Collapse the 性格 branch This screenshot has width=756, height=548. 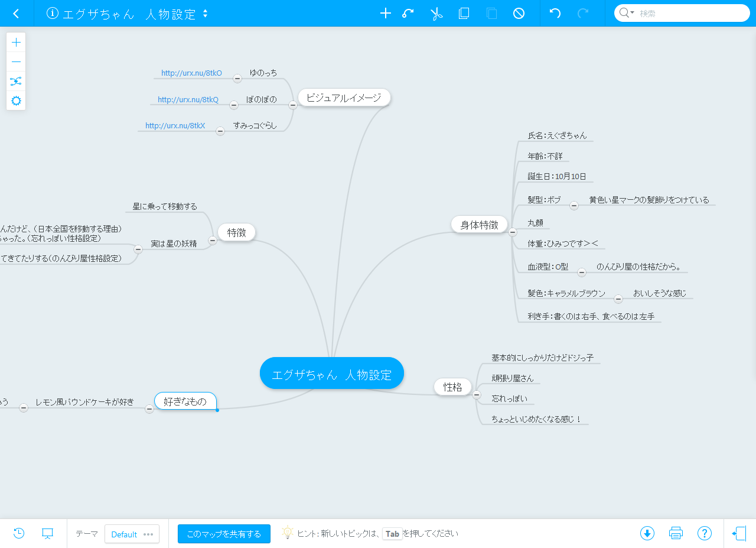click(477, 395)
